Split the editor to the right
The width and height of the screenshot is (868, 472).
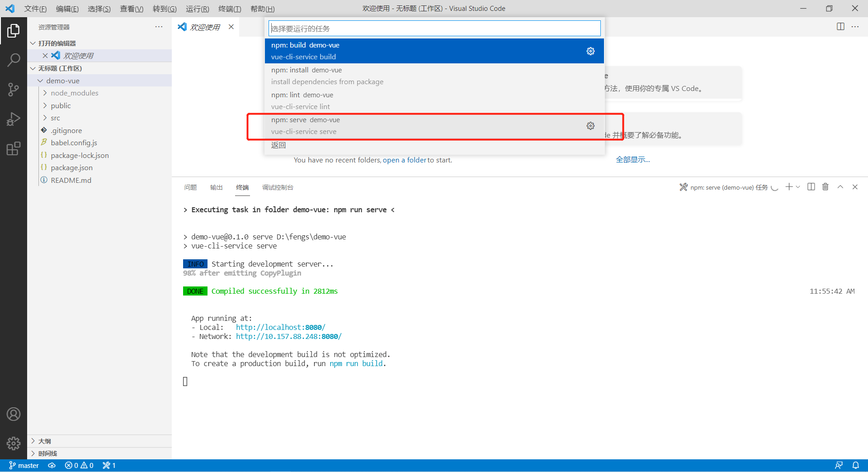[840, 27]
